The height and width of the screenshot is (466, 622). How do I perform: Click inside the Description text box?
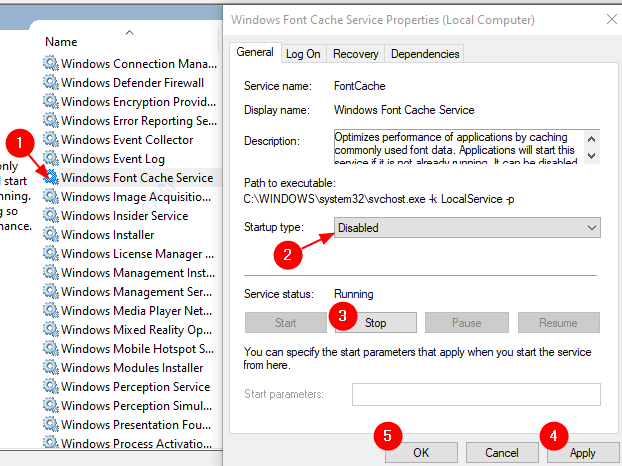click(x=458, y=146)
